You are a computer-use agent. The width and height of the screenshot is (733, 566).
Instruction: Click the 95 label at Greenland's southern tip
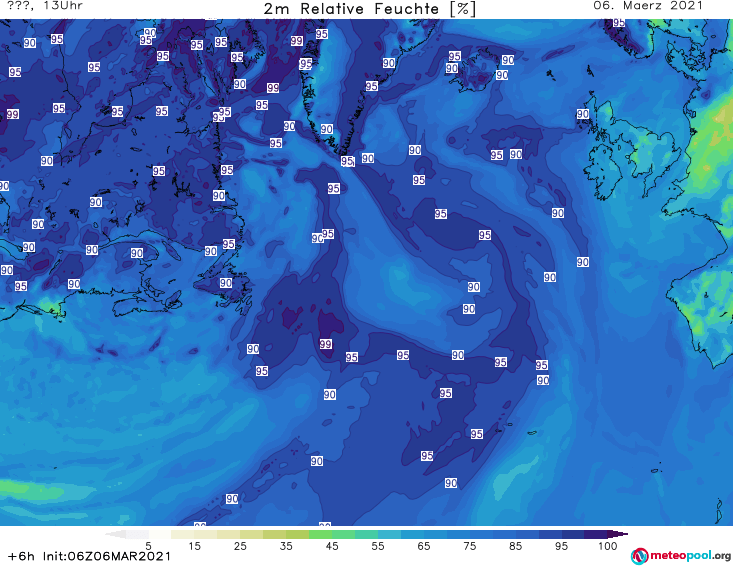pyautogui.click(x=347, y=161)
